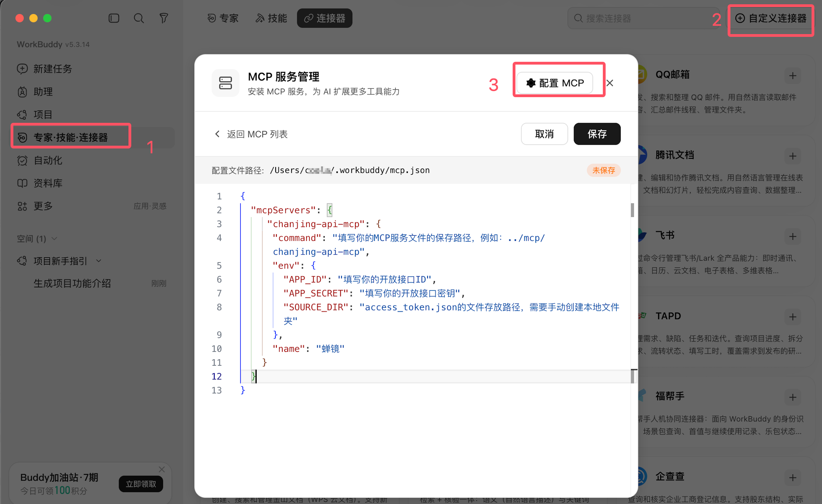
Task: Add the 企查查 connector with plus
Action: click(793, 478)
